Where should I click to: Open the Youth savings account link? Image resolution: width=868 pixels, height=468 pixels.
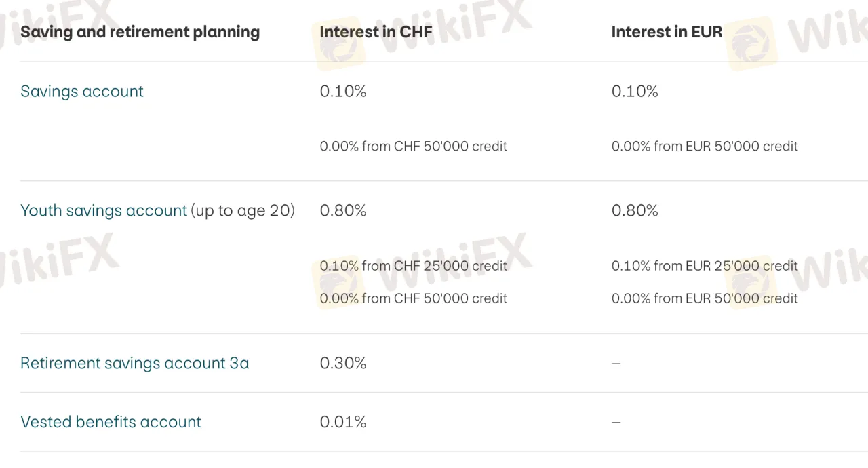[104, 211]
